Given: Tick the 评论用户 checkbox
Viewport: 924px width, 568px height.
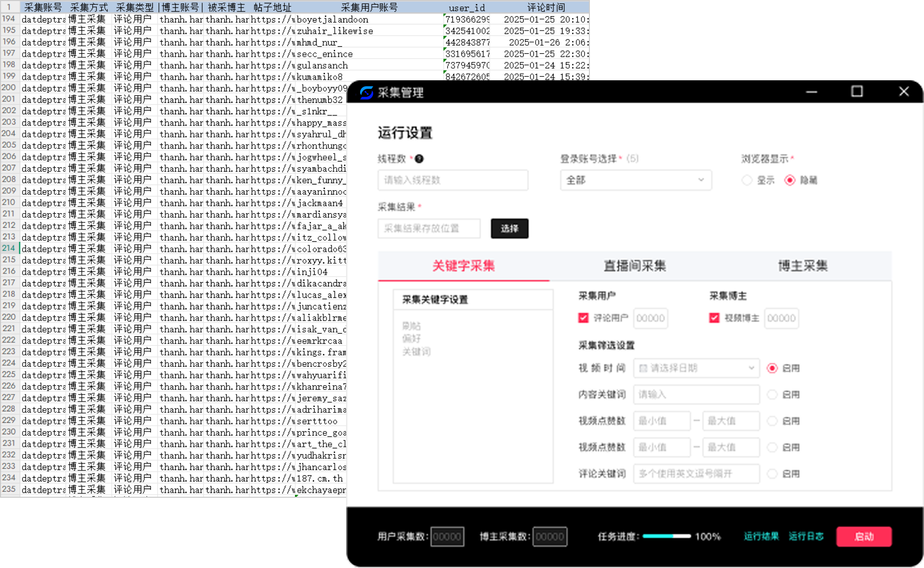Looking at the screenshot, I should coord(583,318).
